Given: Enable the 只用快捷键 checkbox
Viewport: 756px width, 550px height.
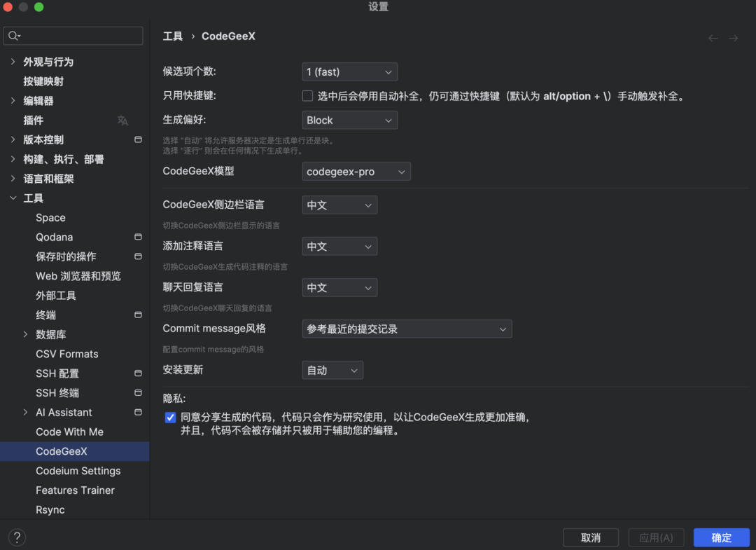Looking at the screenshot, I should [x=307, y=96].
